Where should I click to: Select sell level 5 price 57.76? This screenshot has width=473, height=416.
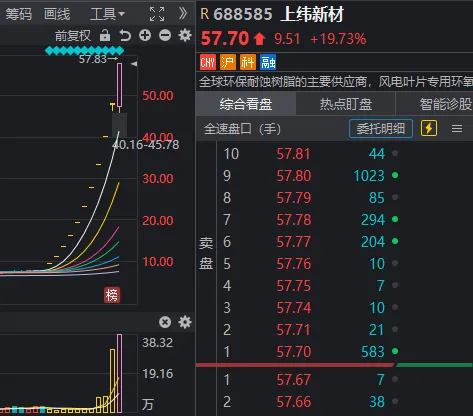click(294, 264)
